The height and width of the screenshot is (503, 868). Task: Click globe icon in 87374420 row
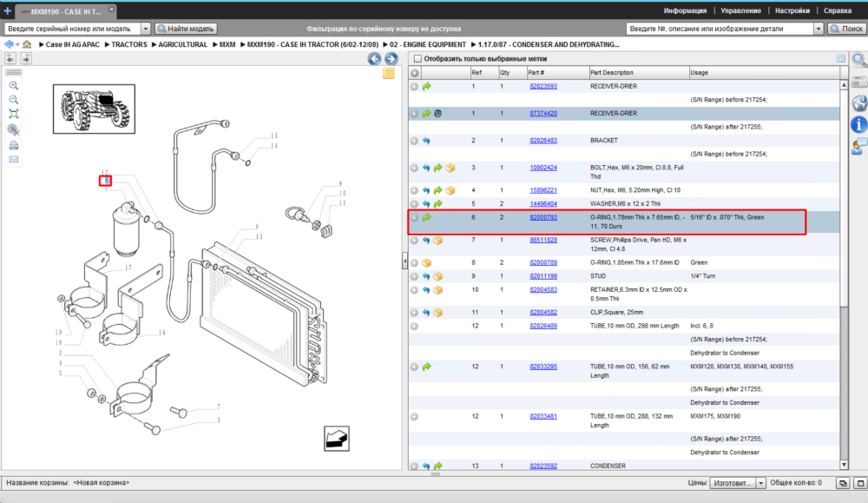pyautogui.click(x=437, y=114)
